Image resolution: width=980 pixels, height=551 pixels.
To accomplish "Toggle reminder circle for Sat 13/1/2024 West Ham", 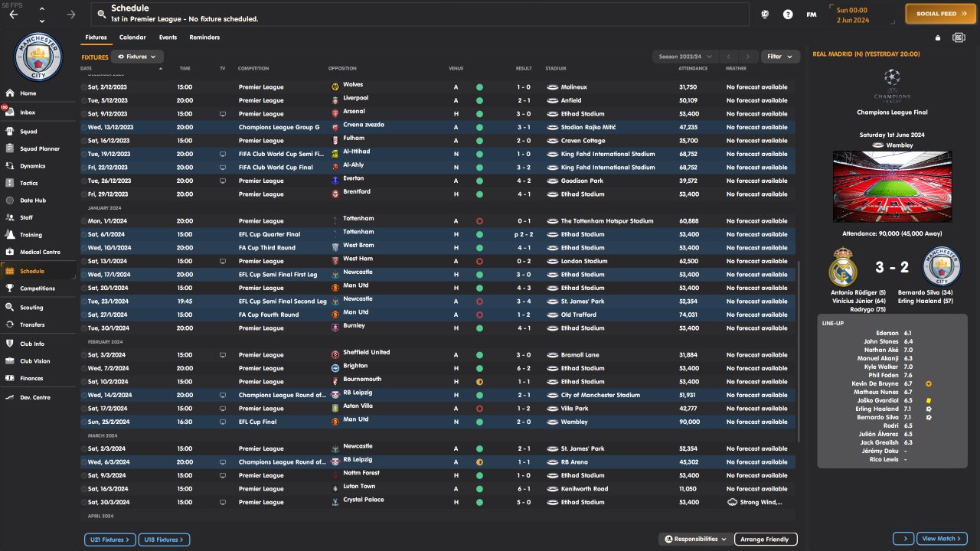I will point(85,261).
